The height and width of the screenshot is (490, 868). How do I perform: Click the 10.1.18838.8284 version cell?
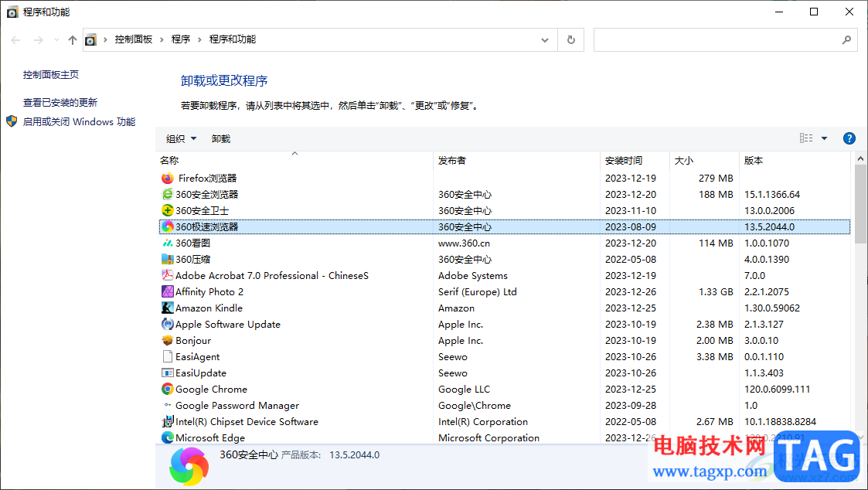coord(780,422)
